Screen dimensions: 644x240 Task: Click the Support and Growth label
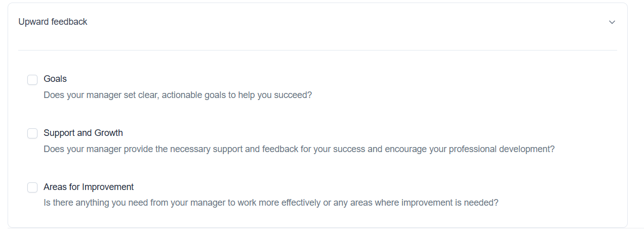coord(83,133)
